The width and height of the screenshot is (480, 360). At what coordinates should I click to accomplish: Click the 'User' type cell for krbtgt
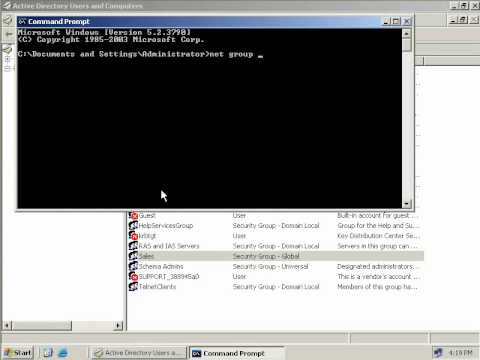[x=239, y=236]
